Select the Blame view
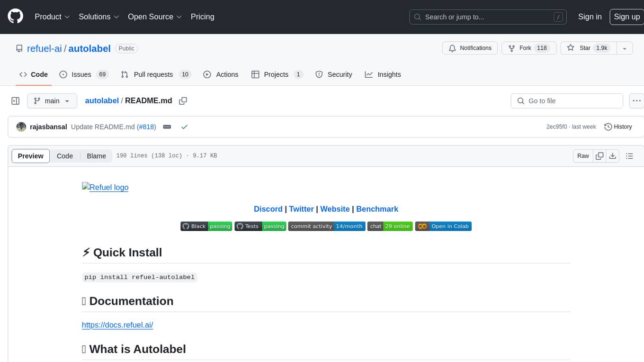 [x=96, y=156]
